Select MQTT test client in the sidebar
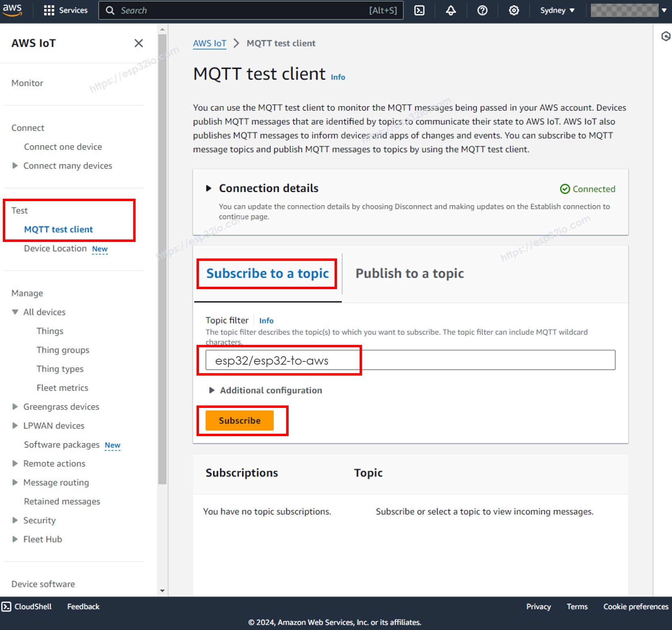This screenshot has width=672, height=630. (x=59, y=229)
